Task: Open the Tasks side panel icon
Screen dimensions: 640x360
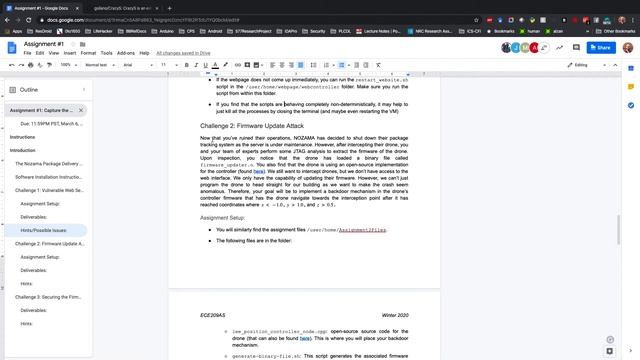Action: 631,105
